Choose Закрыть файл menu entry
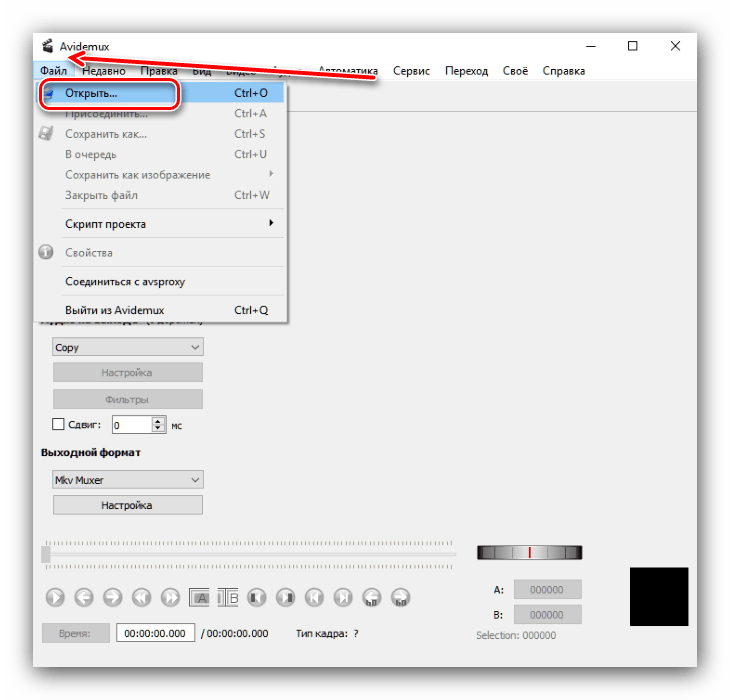730x700 pixels. [159, 195]
